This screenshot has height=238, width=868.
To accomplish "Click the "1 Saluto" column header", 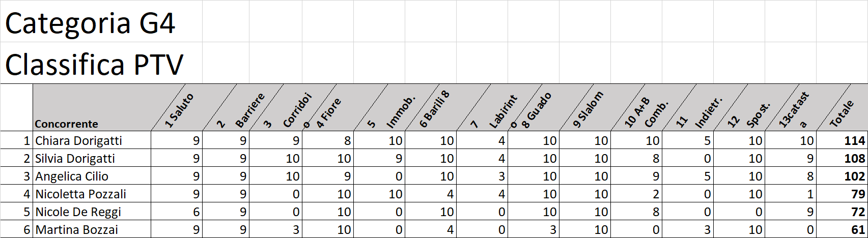I will (182, 110).
